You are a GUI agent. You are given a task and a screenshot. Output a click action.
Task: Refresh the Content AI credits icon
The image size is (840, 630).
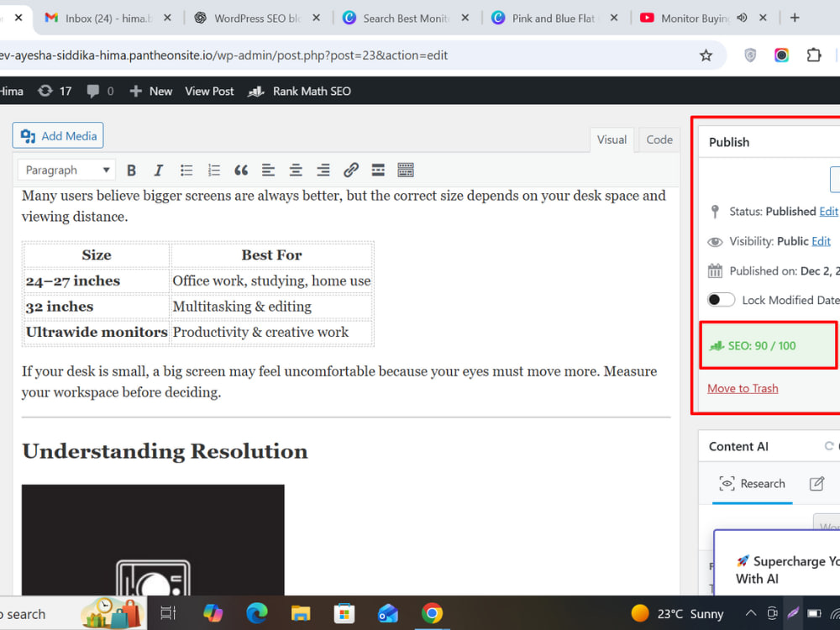(829, 446)
